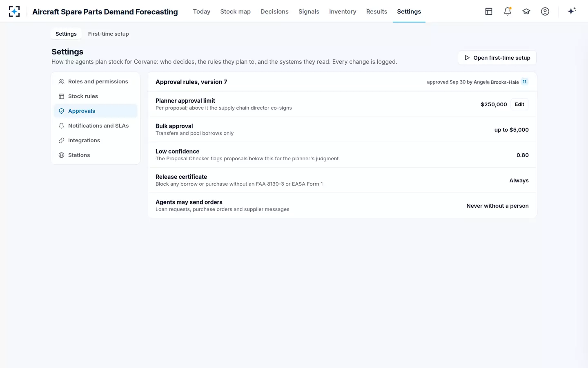This screenshot has width=588, height=368.
Task: Click the 'Approval rules, version 7' heading
Action: point(192,82)
